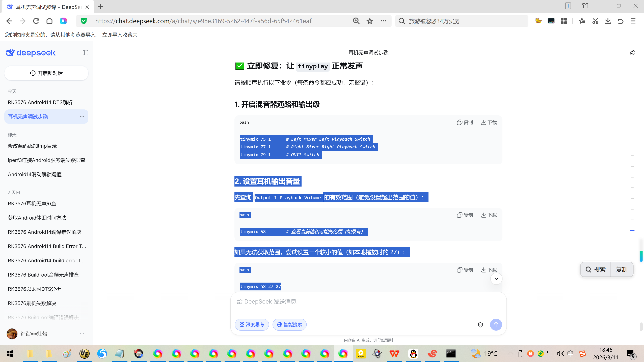Click the browser AI assistant icon
The width and height of the screenshot is (644, 362).
pos(63,21)
